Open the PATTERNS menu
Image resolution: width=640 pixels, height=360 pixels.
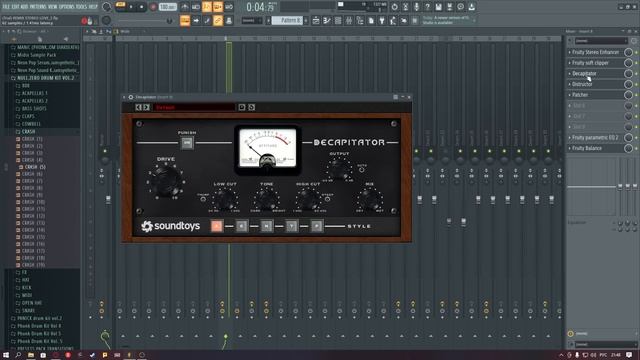coord(38,7)
